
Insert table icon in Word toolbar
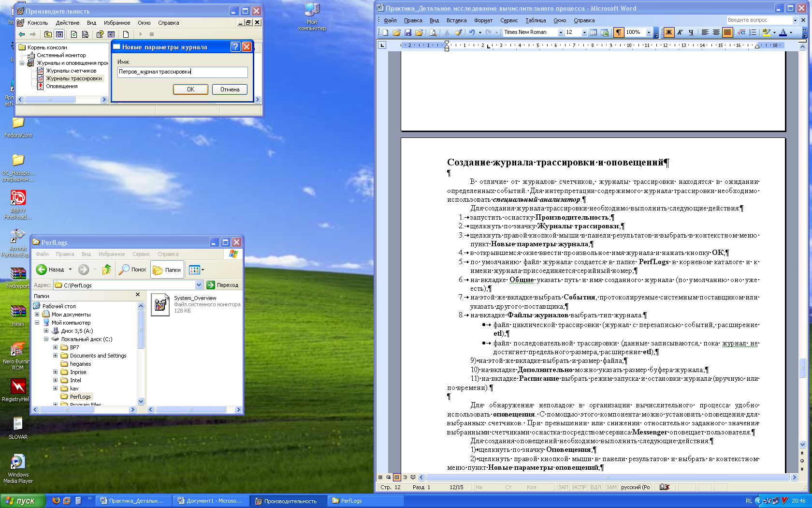point(594,32)
